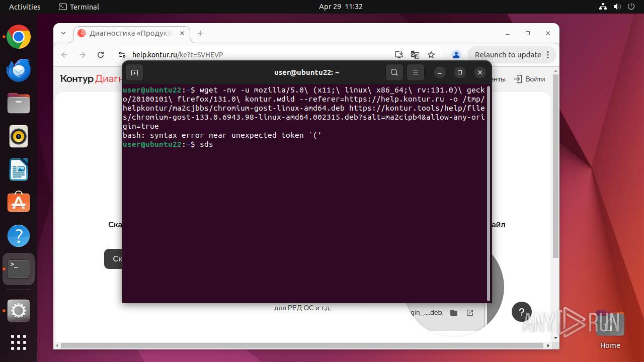Select the Terminal icon in dock
This screenshot has height=362, width=644.
(19, 269)
